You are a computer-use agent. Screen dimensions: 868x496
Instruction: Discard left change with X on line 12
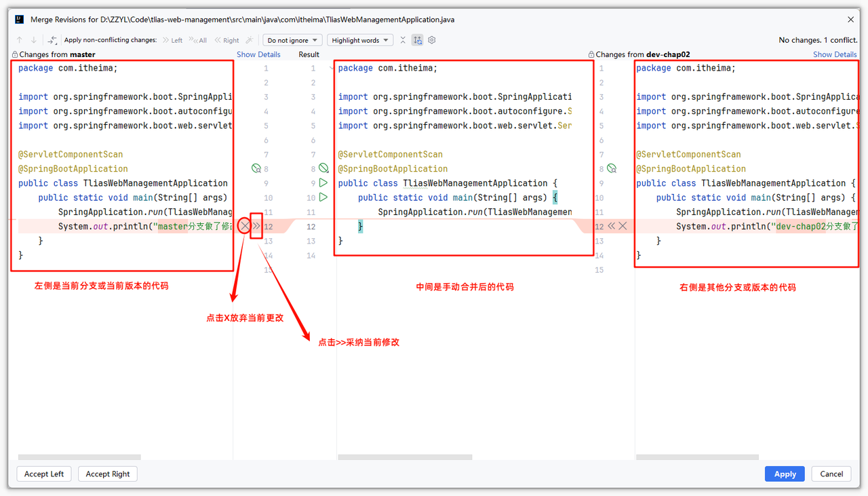coord(244,226)
